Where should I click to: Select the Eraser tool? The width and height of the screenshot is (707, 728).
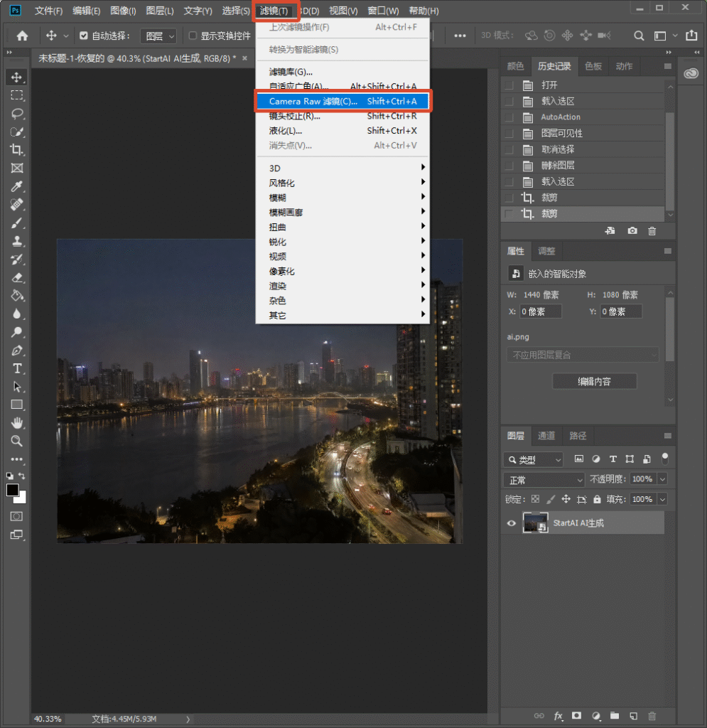click(x=17, y=278)
